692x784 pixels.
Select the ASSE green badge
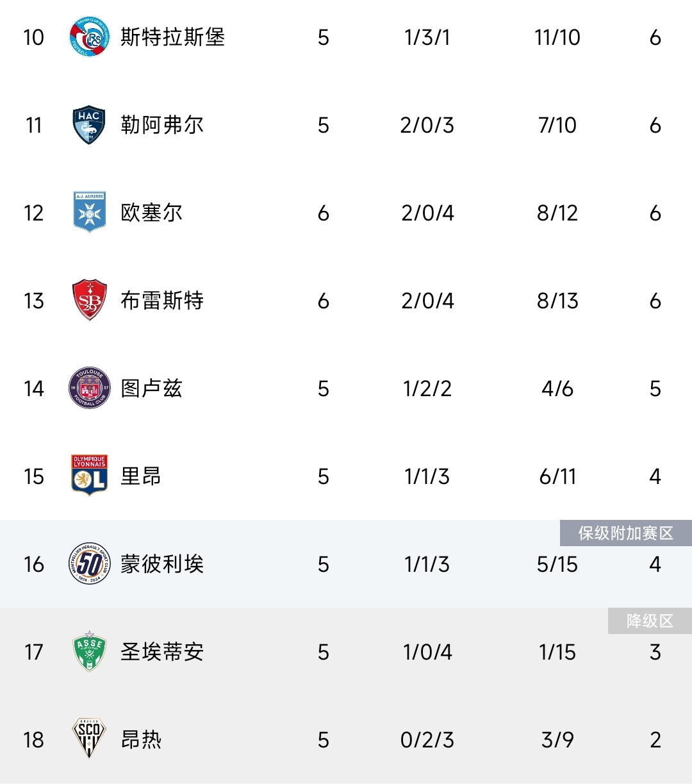(x=89, y=651)
